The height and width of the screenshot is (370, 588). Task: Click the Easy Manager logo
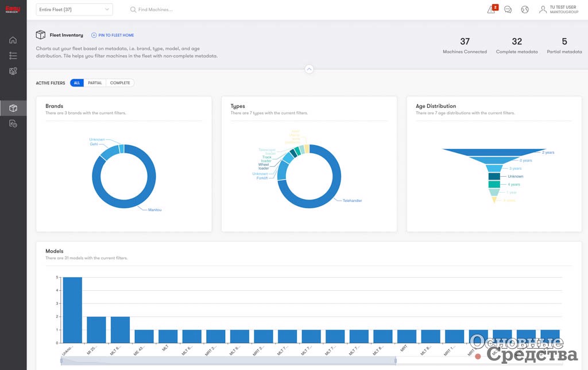point(13,9)
